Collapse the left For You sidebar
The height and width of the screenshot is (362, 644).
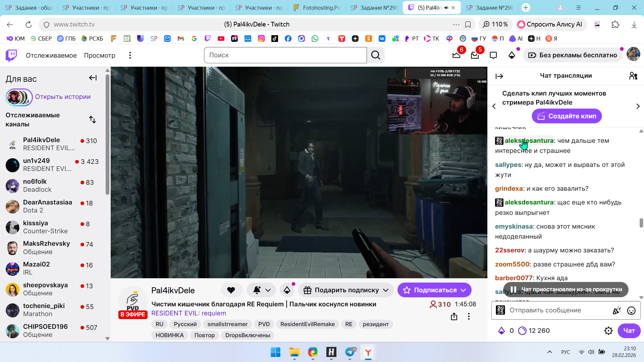click(x=93, y=78)
